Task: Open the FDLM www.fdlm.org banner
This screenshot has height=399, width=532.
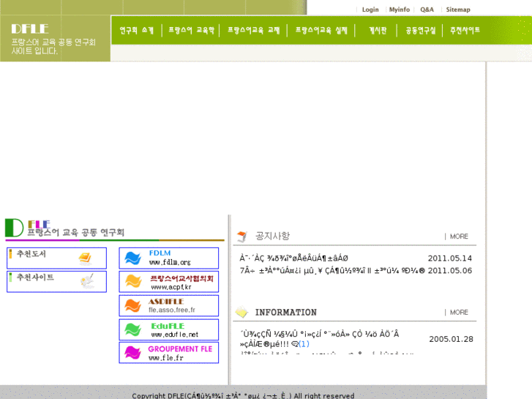Action: pos(168,258)
